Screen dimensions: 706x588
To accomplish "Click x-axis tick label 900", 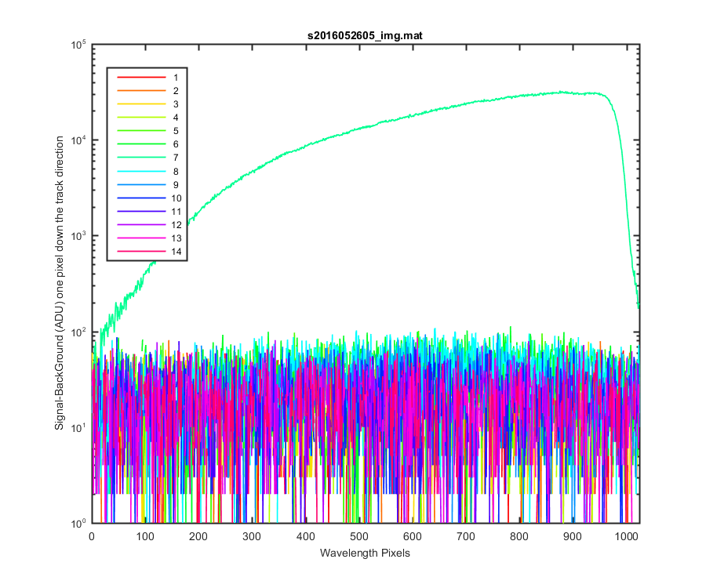I will click(573, 536).
